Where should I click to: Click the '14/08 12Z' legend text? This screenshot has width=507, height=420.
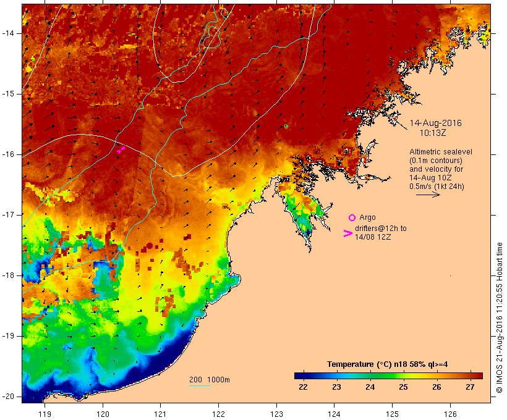pyautogui.click(x=373, y=237)
